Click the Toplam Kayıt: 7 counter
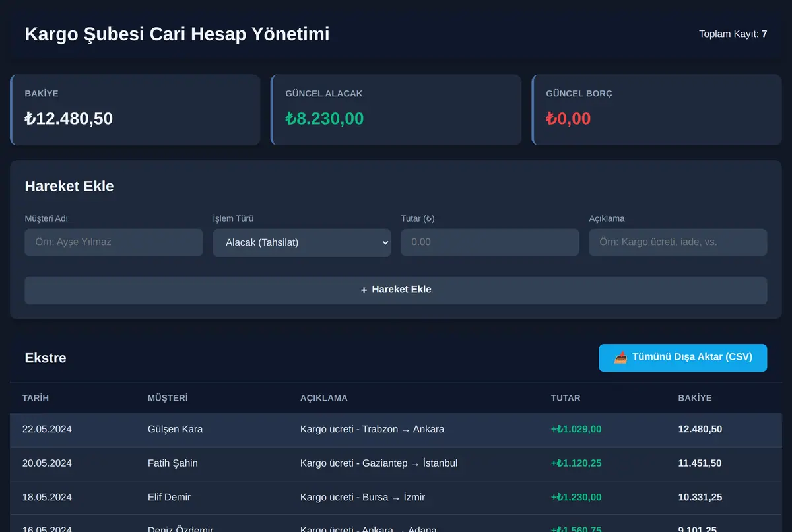792x532 pixels. 733,34
